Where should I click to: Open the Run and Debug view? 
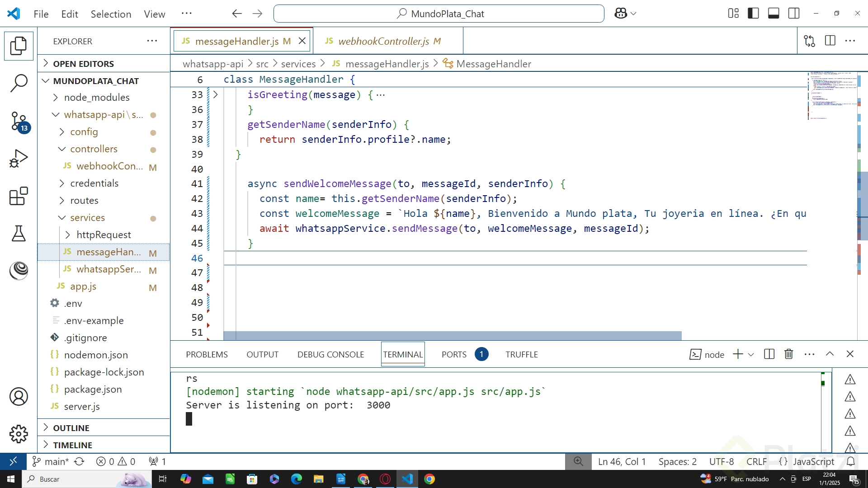(19, 159)
